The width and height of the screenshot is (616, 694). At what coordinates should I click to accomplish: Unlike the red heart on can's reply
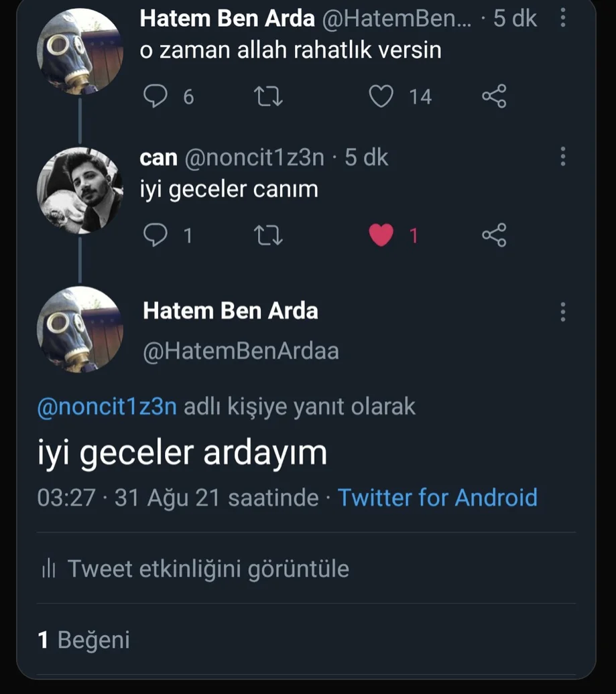pos(381,236)
